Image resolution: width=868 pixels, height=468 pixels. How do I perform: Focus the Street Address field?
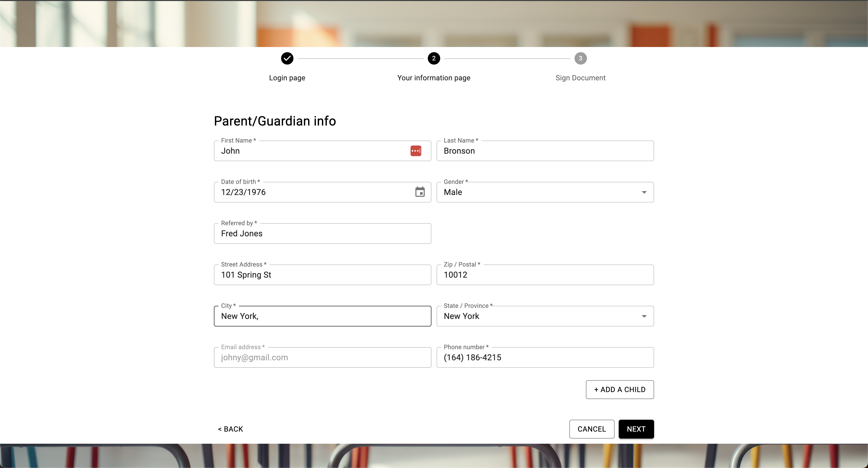click(x=322, y=275)
